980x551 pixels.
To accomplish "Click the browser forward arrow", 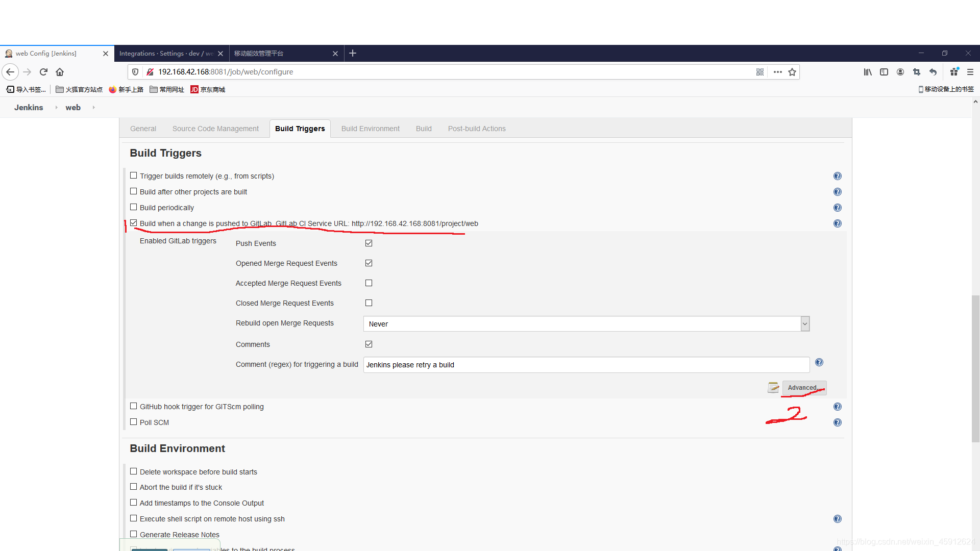I will click(x=27, y=72).
